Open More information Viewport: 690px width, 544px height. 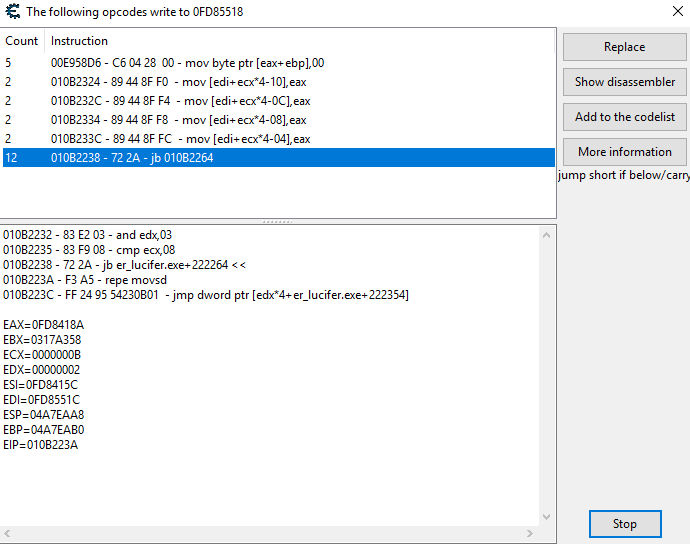pos(625,152)
